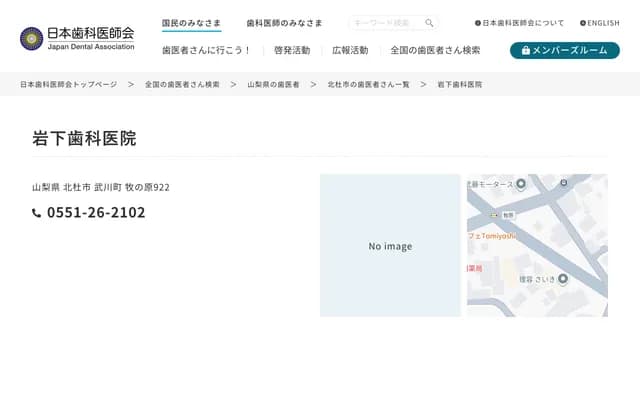Click the メンバーズルーム button
The image size is (640, 400).
(564, 50)
